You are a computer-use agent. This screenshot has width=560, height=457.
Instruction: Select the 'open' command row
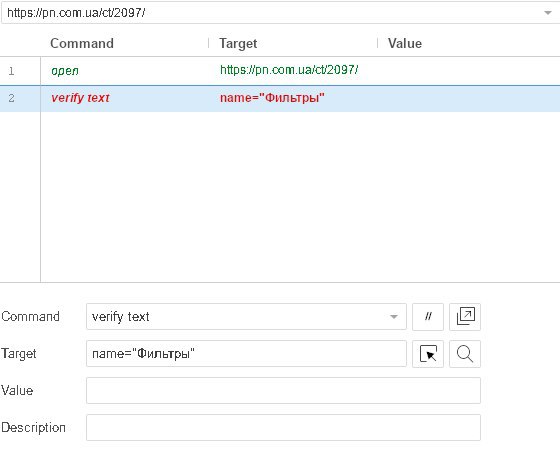(280, 71)
